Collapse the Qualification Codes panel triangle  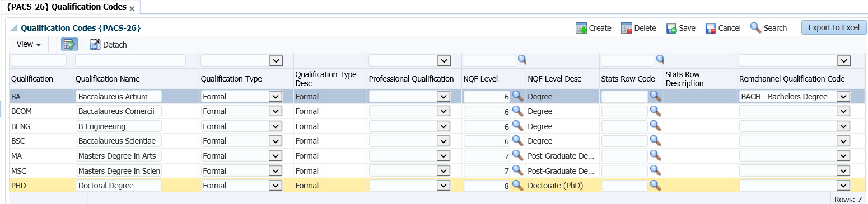[14, 27]
